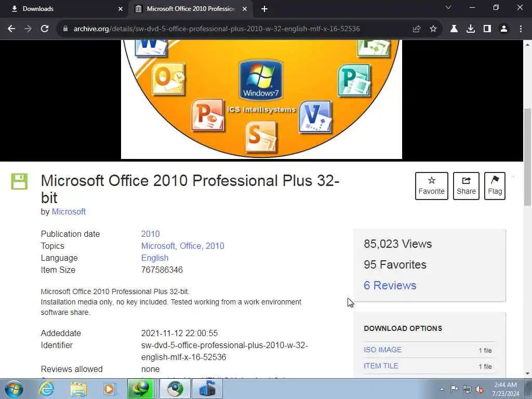The image size is (532, 399).
Task: Click the Share button
Action: point(466,186)
